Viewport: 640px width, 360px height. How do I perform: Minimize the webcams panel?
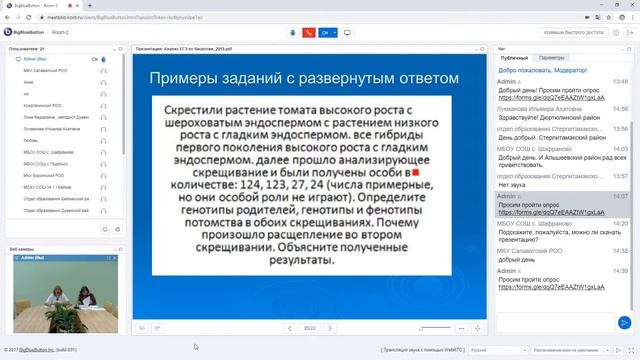click(x=115, y=249)
